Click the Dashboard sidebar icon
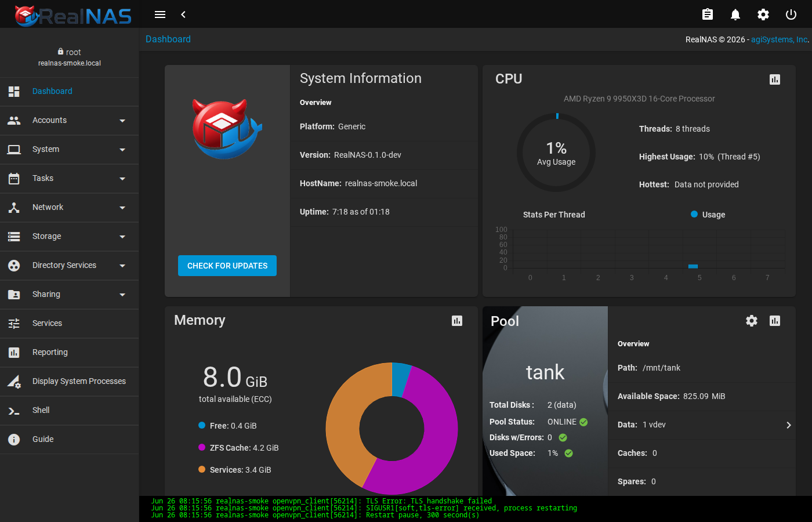The image size is (812, 522). [14, 92]
